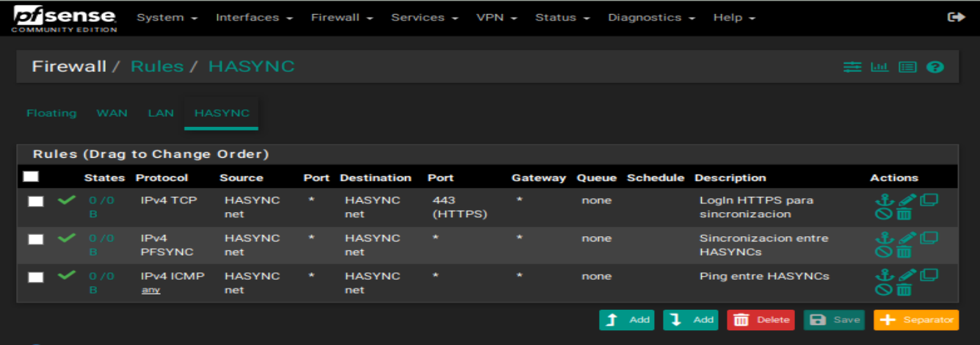Click states 0/0 B of PFSYNC rule

[101, 245]
